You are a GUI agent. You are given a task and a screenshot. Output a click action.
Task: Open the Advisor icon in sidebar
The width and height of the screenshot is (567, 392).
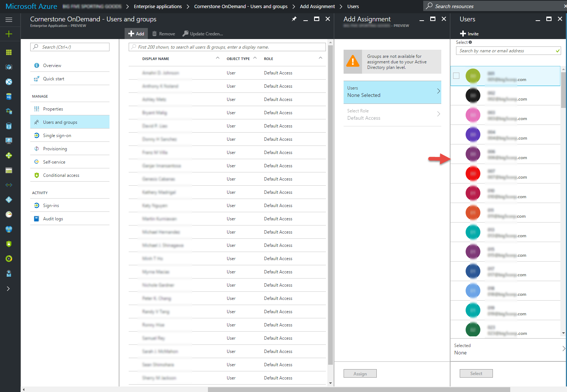point(9,229)
